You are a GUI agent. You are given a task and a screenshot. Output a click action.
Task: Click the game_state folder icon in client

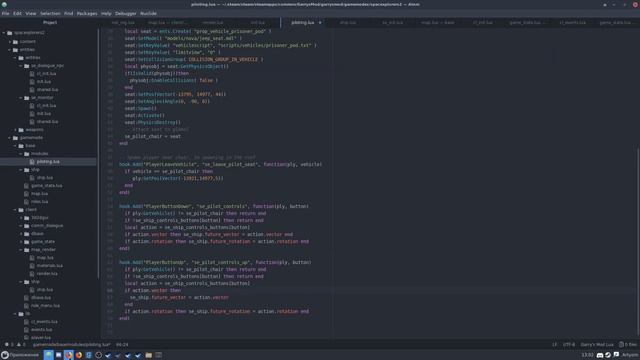point(27,242)
